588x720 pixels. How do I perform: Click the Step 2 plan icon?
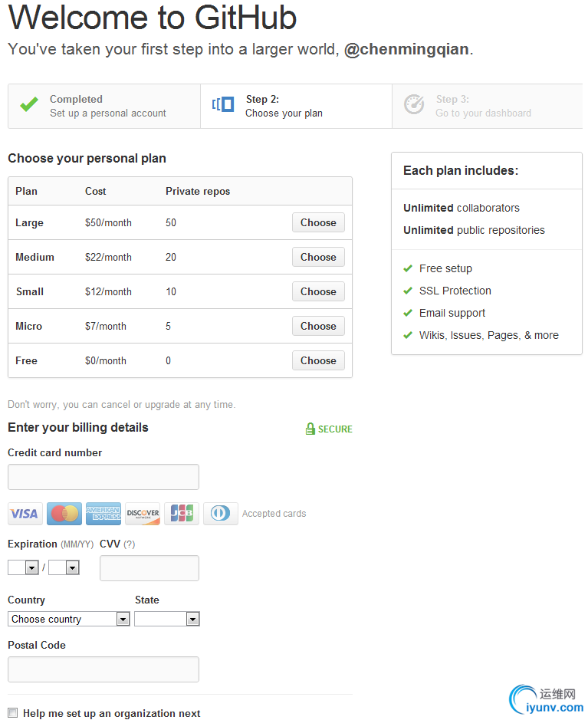[x=223, y=104]
